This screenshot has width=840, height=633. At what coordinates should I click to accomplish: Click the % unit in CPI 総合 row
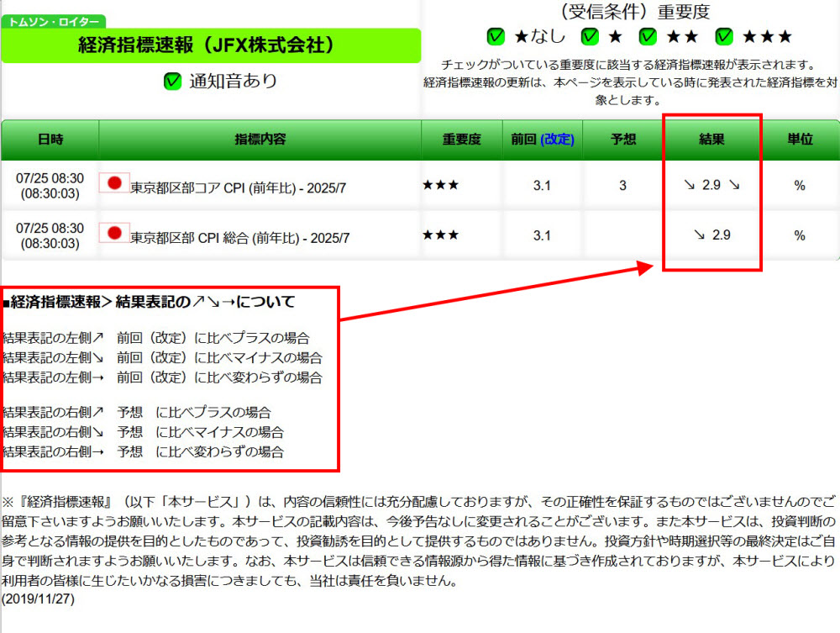(x=800, y=235)
